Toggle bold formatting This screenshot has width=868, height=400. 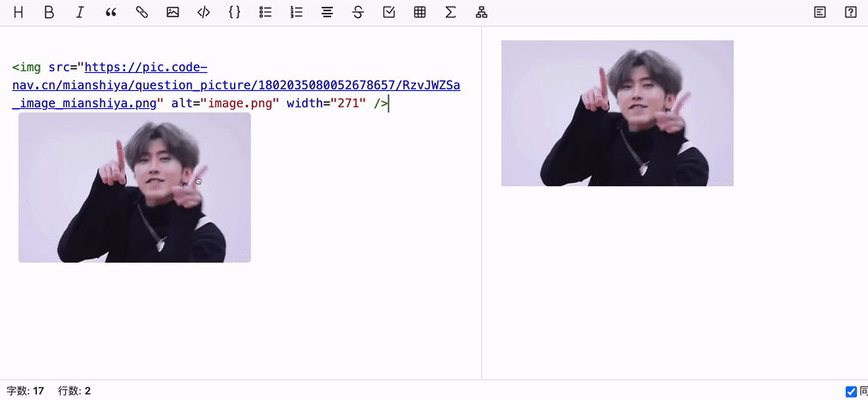[x=49, y=12]
